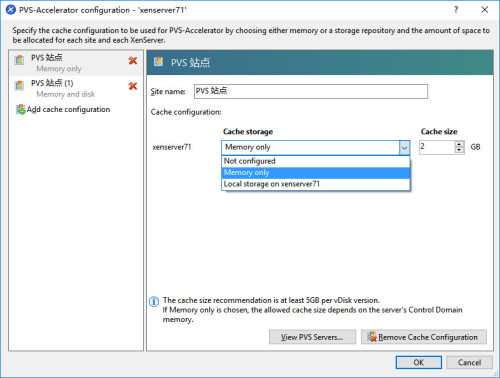Open View PVS Servers
Screen dimensions: 500x378
click(x=312, y=337)
